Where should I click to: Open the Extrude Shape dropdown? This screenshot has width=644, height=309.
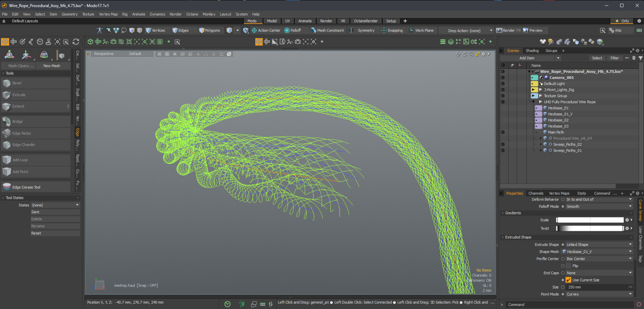[599, 245]
